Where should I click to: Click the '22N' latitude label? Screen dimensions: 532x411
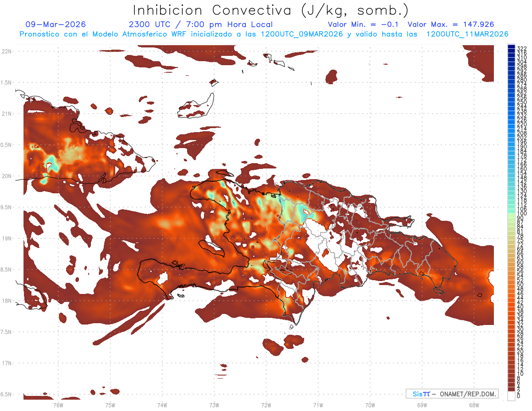pyautogui.click(x=6, y=51)
